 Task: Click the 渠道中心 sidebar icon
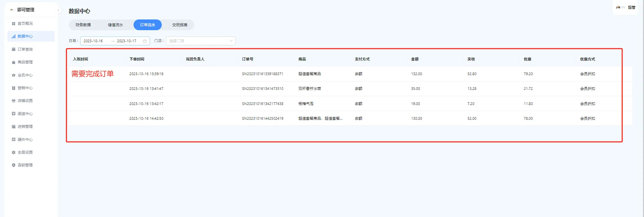point(13,114)
